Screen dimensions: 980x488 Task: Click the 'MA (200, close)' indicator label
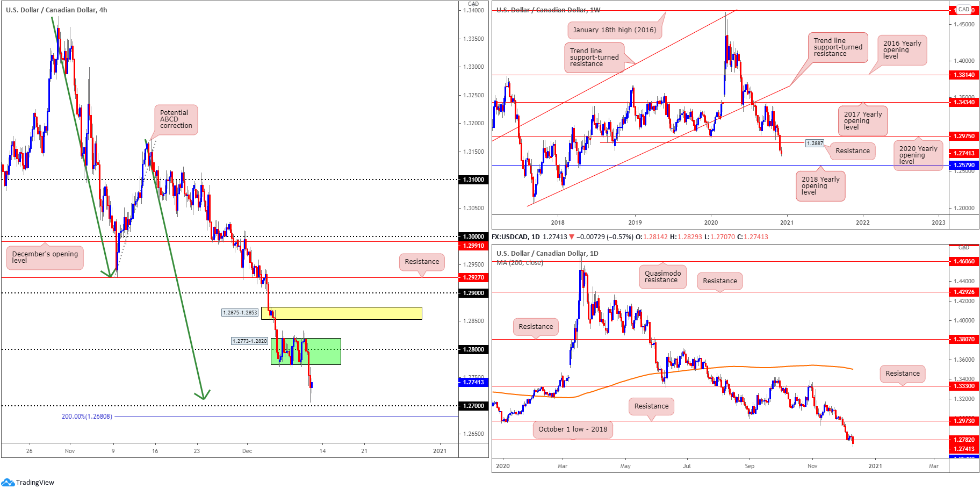point(520,263)
